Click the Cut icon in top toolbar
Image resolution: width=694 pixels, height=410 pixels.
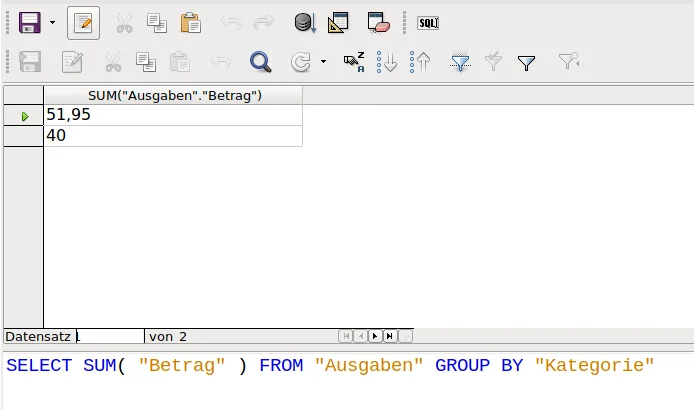tap(124, 23)
